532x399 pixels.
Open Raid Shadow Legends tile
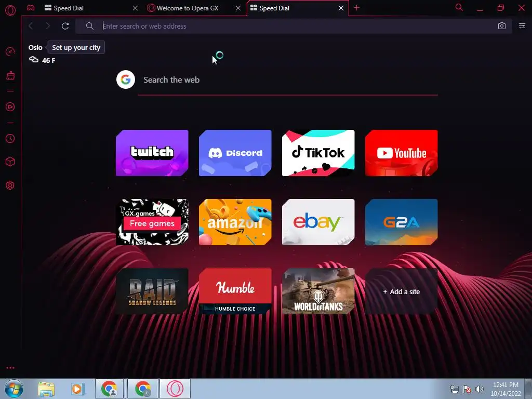pyautogui.click(x=152, y=291)
